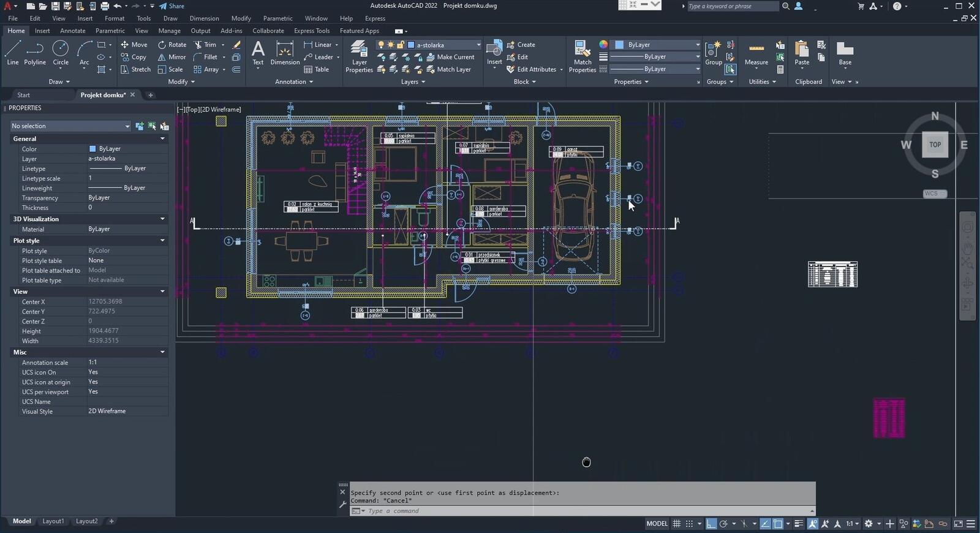Toggle lineweight display in status bar
This screenshot has height=533, width=980.
coord(799,524)
